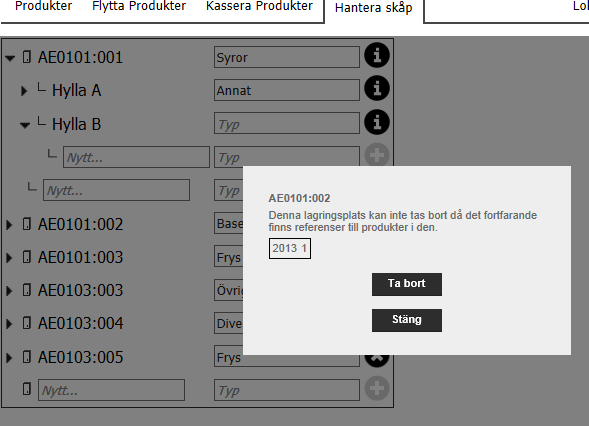Click the Typ field for Hylla B

point(287,123)
